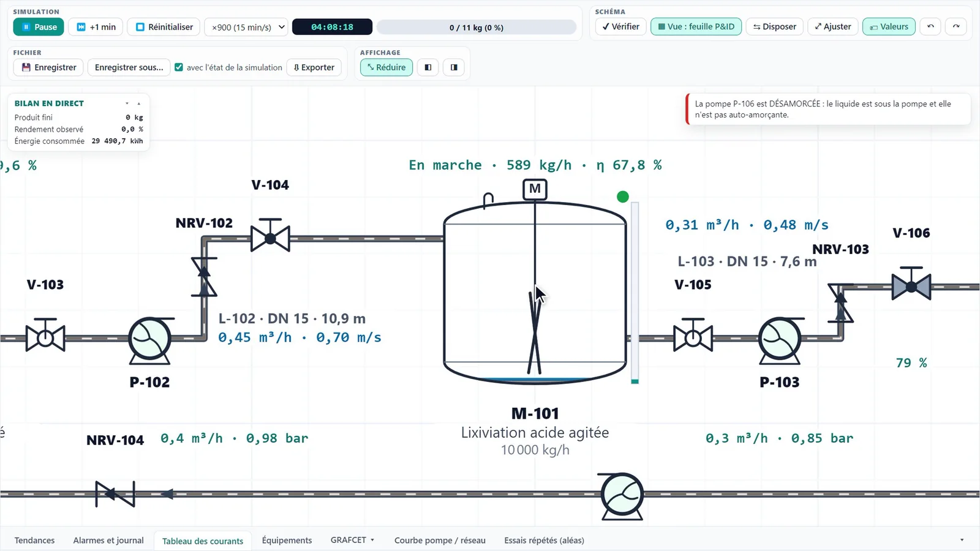Select the V-106 valve symbol
The height and width of the screenshot is (551, 980).
pos(911,283)
